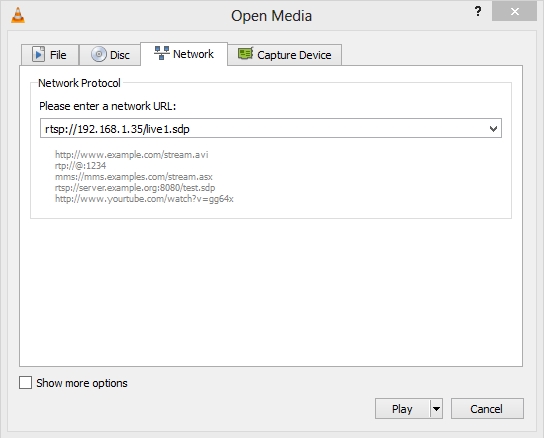Select the Network tab label
The width and height of the screenshot is (544, 438).
[193, 54]
